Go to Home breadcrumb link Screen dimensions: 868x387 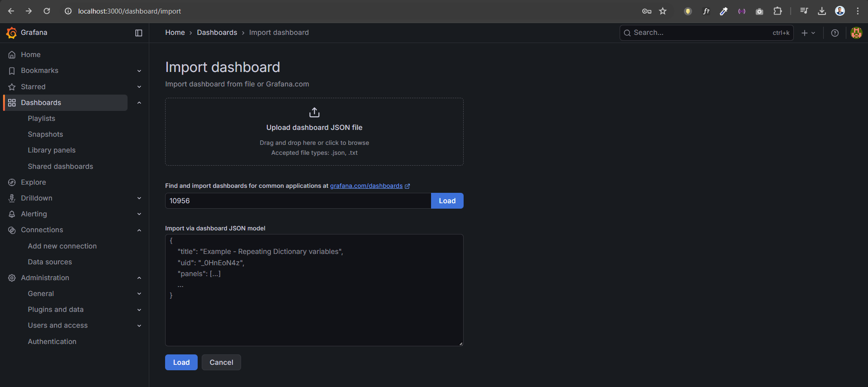coord(175,33)
